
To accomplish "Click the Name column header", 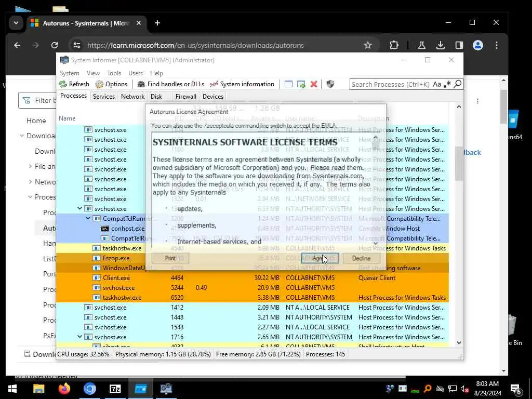I will tap(67, 118).
